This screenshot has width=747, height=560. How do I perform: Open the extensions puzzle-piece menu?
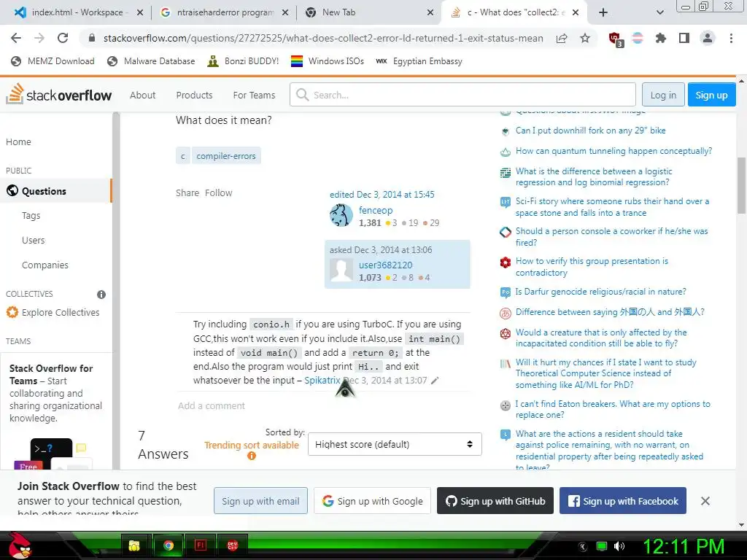pyautogui.click(x=660, y=38)
